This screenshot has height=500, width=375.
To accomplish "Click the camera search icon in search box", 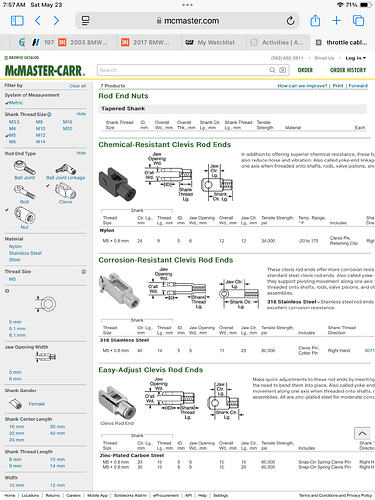I will (282, 70).
